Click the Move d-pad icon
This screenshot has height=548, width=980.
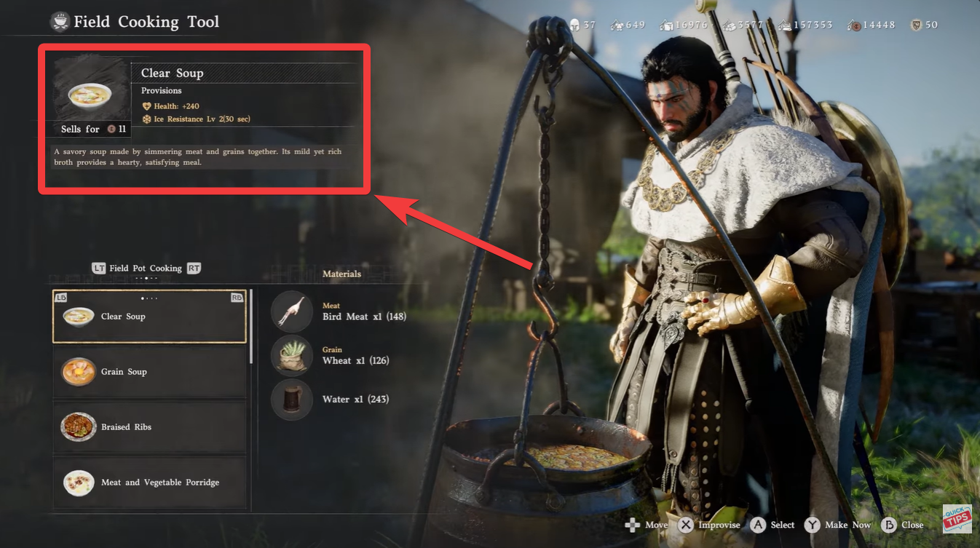click(633, 525)
